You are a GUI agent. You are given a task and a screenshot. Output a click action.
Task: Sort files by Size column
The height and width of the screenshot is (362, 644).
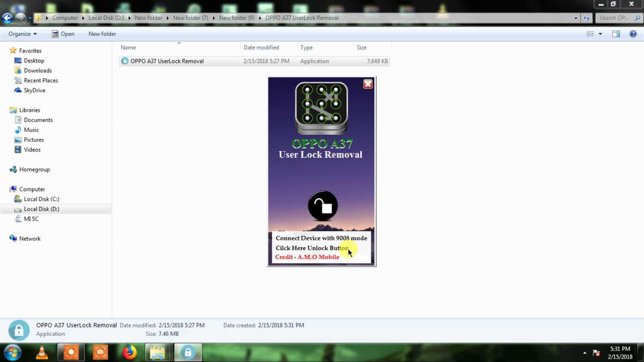pos(372,47)
